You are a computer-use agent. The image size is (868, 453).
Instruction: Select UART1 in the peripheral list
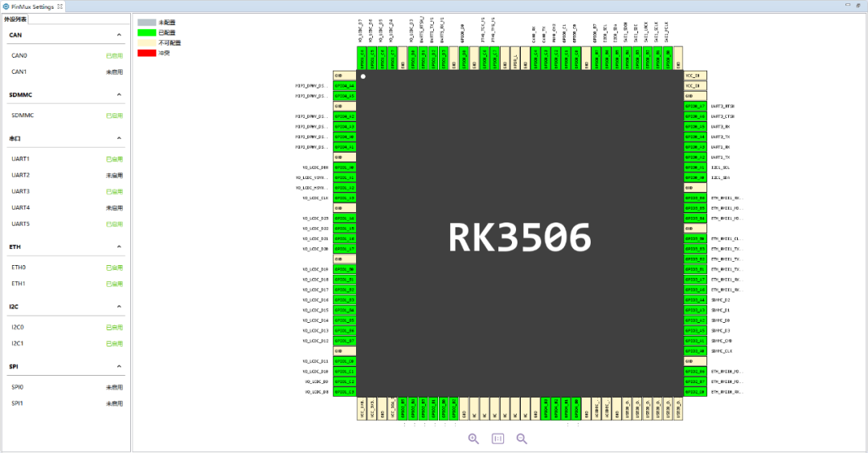(x=20, y=159)
